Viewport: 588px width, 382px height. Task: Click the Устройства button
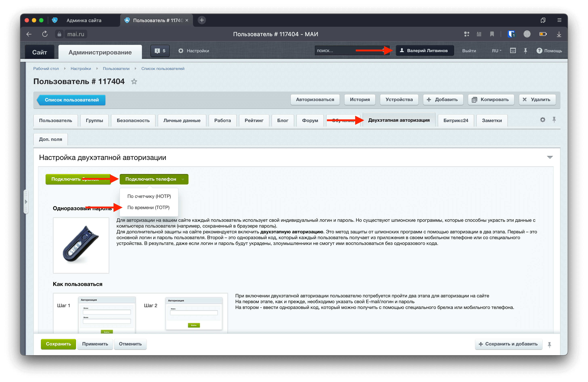[x=399, y=100]
